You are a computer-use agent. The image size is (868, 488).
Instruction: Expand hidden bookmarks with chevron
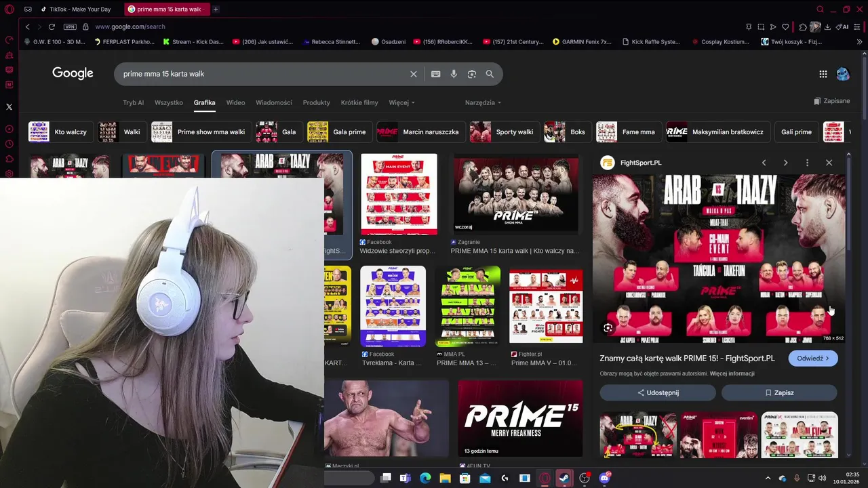[860, 41]
